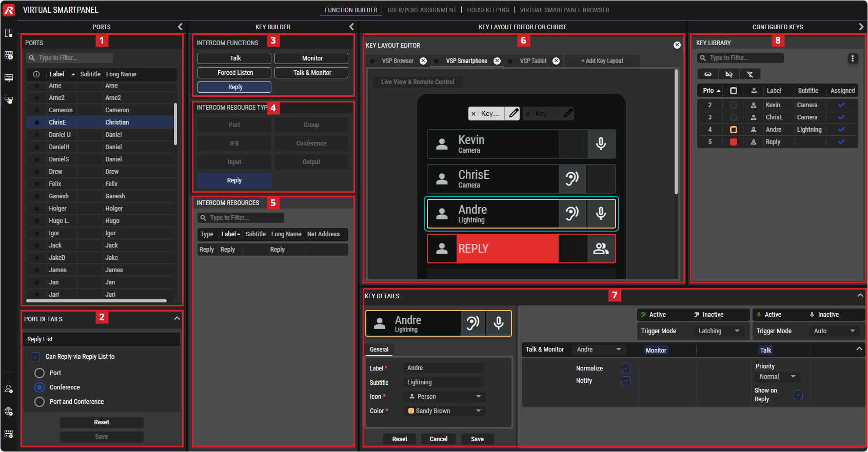Image resolution: width=868 pixels, height=452 pixels.
Task: Collapse the Key Builder column with chevron
Action: pyautogui.click(x=351, y=27)
